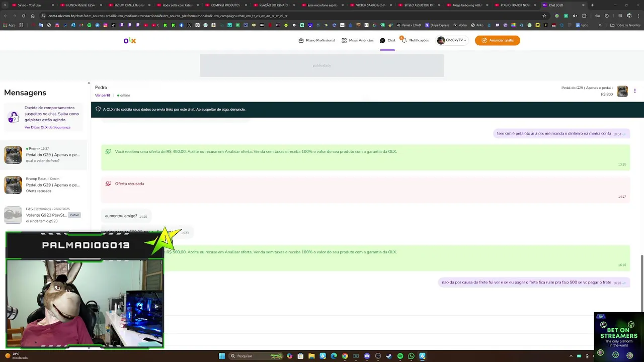Go back with browser back arrow
Screen dimensions: 644x362
[5, 16]
